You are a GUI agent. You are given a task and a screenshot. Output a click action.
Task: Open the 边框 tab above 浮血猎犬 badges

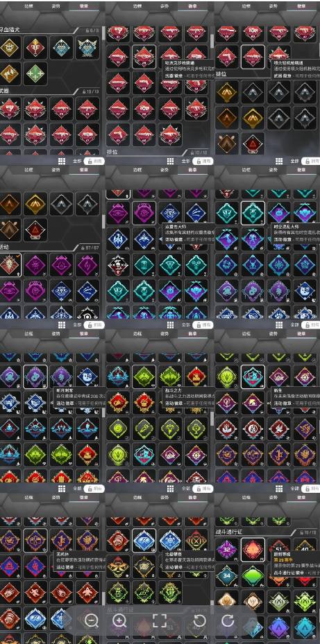click(28, 6)
